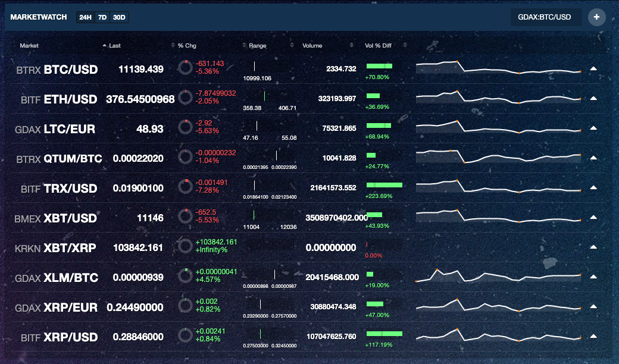Click the GDAX:BTC/USD market input field
619x364 pixels.
click(546, 17)
